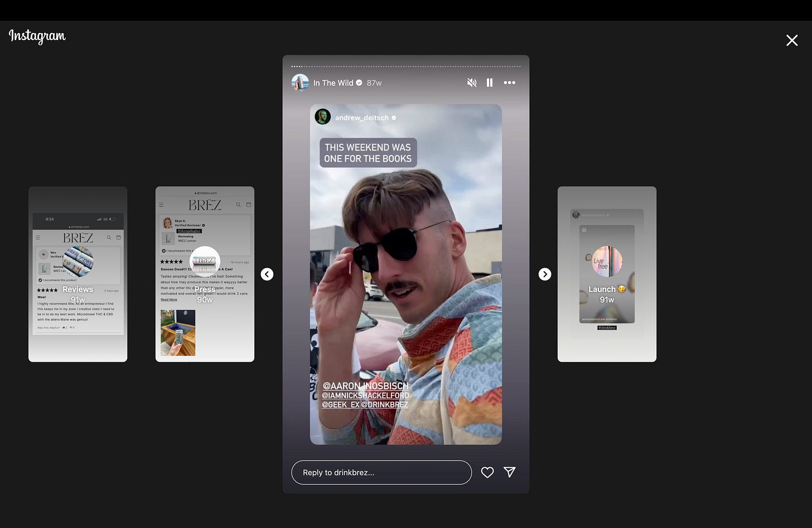Open the Press highlight thumbnail
Image resolution: width=812 pixels, height=528 pixels.
[205, 274]
